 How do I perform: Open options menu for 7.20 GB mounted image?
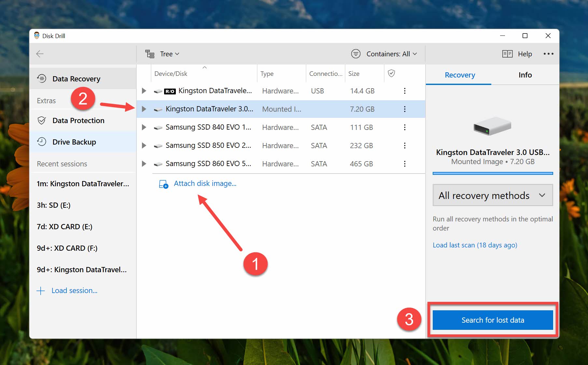coord(405,109)
